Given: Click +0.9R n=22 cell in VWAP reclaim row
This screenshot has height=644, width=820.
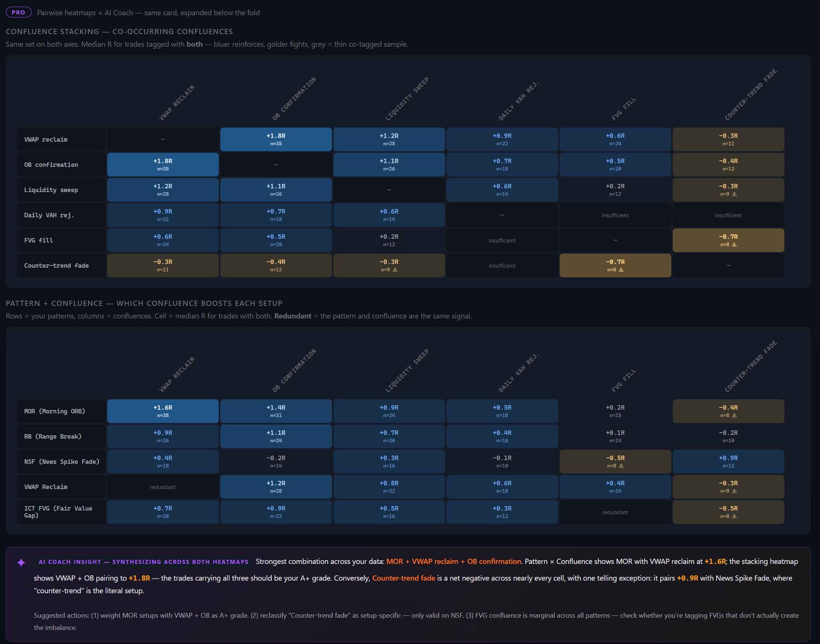Looking at the screenshot, I should tap(503, 139).
